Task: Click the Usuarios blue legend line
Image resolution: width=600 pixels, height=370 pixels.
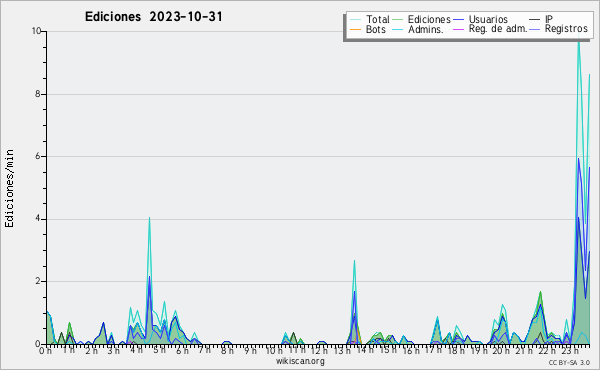Action: tap(458, 20)
